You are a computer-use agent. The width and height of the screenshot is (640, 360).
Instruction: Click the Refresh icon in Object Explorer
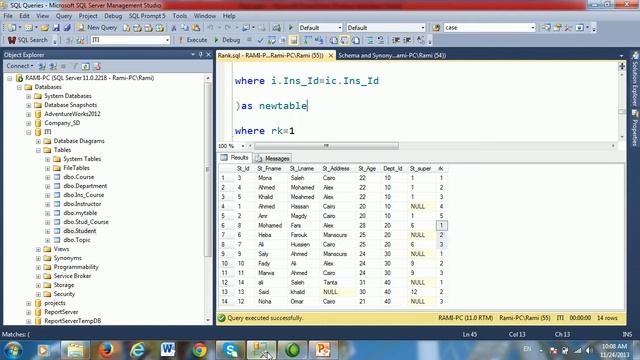click(x=85, y=66)
